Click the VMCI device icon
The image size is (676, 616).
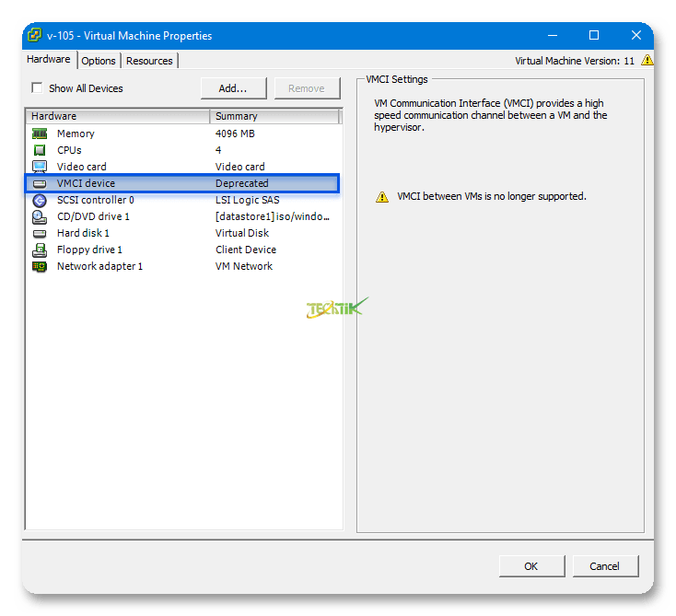[x=40, y=183]
